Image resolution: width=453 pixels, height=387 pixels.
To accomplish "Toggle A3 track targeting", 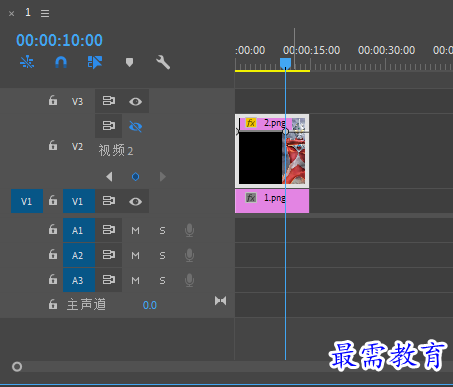I will coord(79,280).
